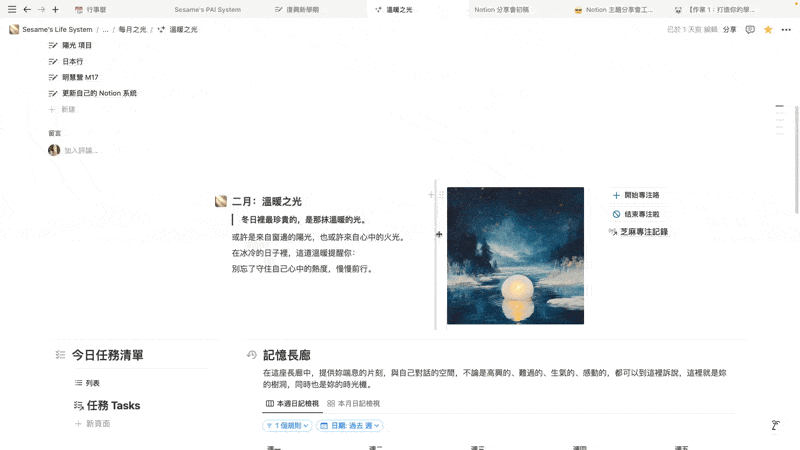Switch to the Sesame's PAI System tab
This screenshot has height=450, width=800.
point(207,9)
